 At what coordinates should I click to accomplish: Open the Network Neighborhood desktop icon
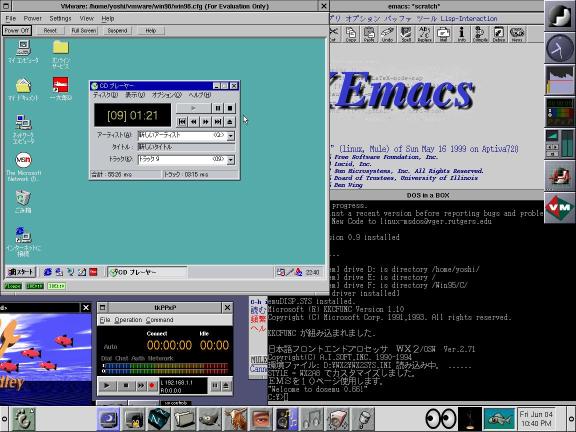tap(23, 129)
